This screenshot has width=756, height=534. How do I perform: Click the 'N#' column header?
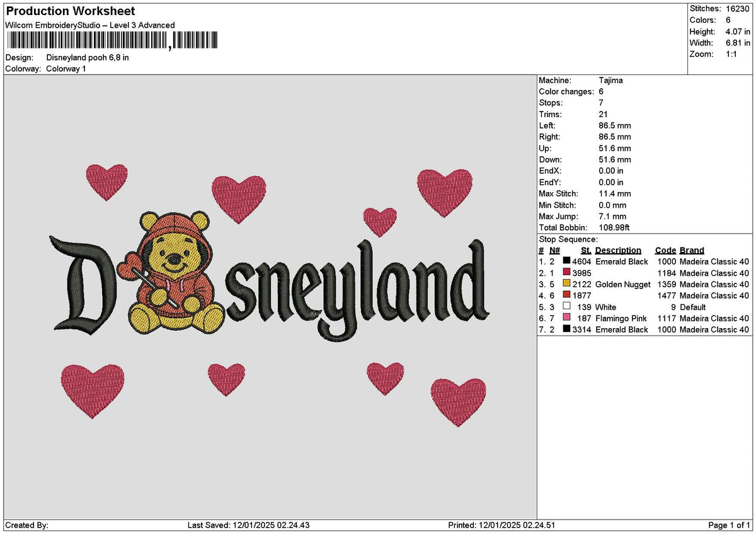[x=554, y=251]
